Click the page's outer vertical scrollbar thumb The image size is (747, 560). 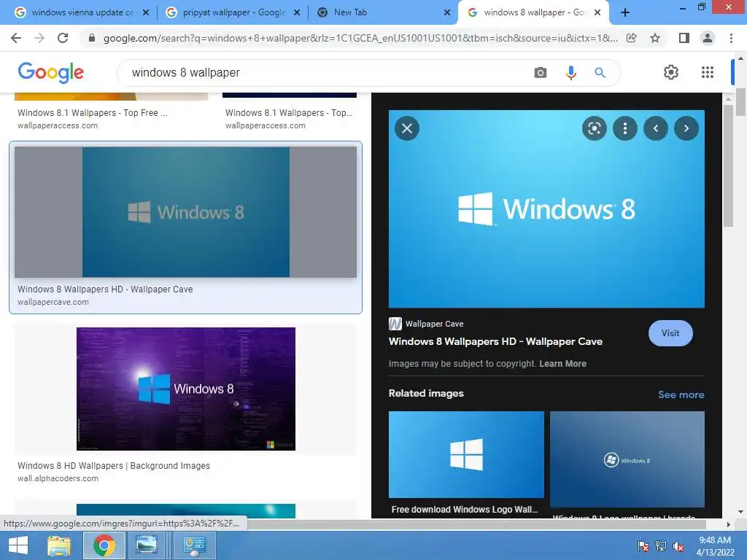point(740,101)
